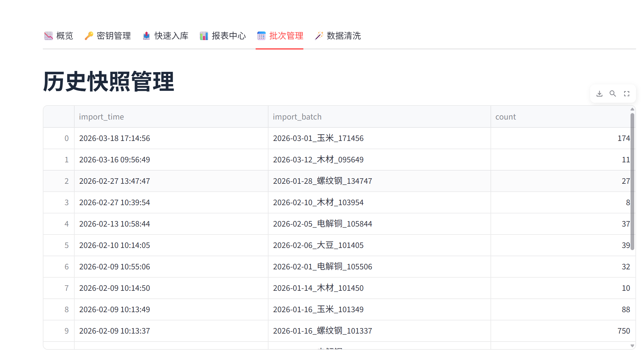Select cell 2026-02-13 10:58:44
The image size is (644, 362).
point(171,224)
